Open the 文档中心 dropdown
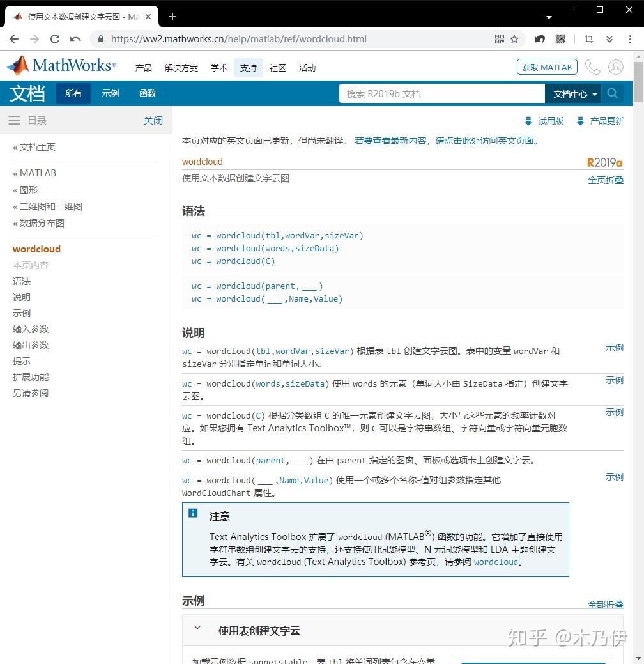644x664 pixels. point(573,93)
